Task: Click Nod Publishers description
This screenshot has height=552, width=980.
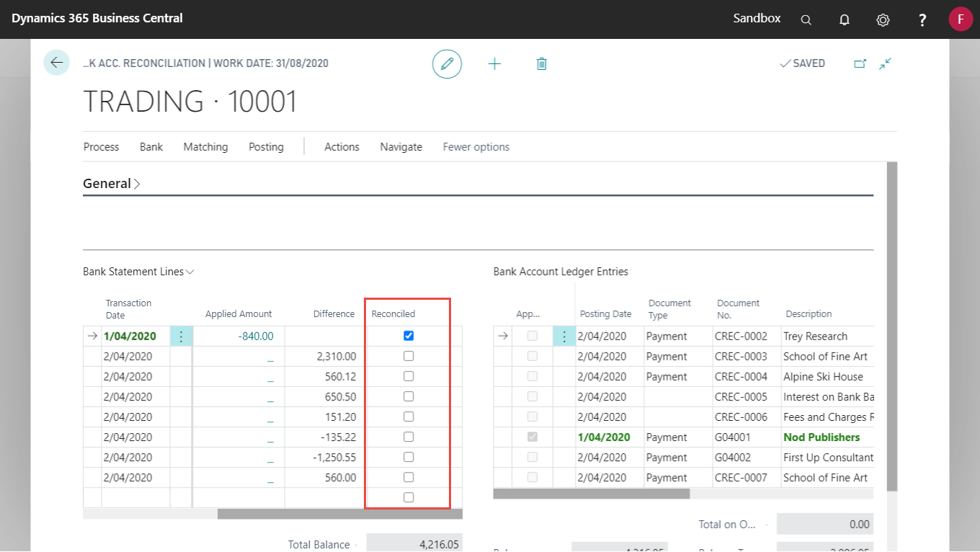Action: [x=821, y=437]
